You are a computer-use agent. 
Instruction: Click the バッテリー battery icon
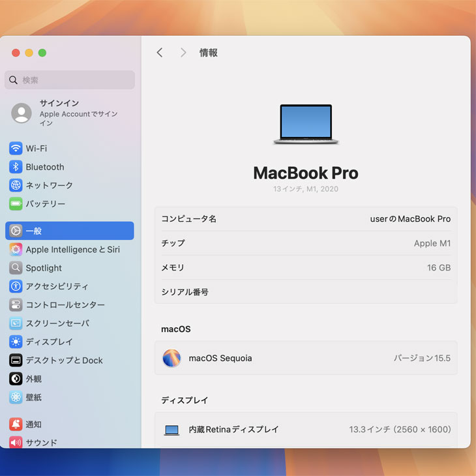point(16,204)
